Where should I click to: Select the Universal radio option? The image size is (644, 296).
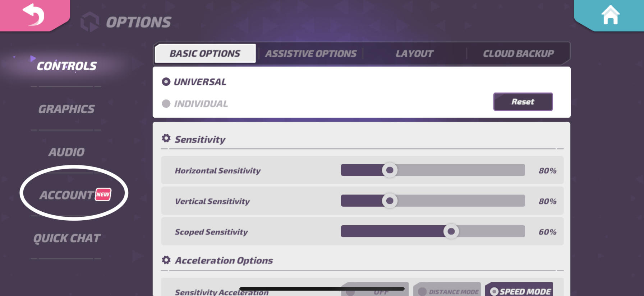pos(166,82)
